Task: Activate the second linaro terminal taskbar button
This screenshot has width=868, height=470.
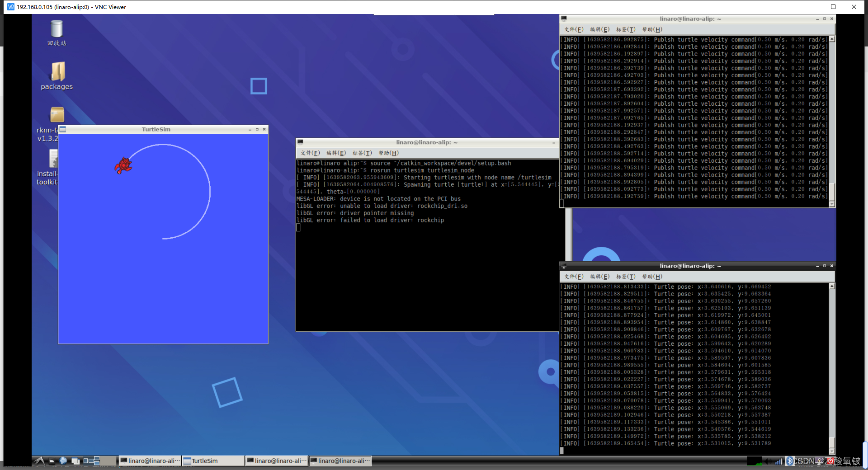Action: click(276, 461)
